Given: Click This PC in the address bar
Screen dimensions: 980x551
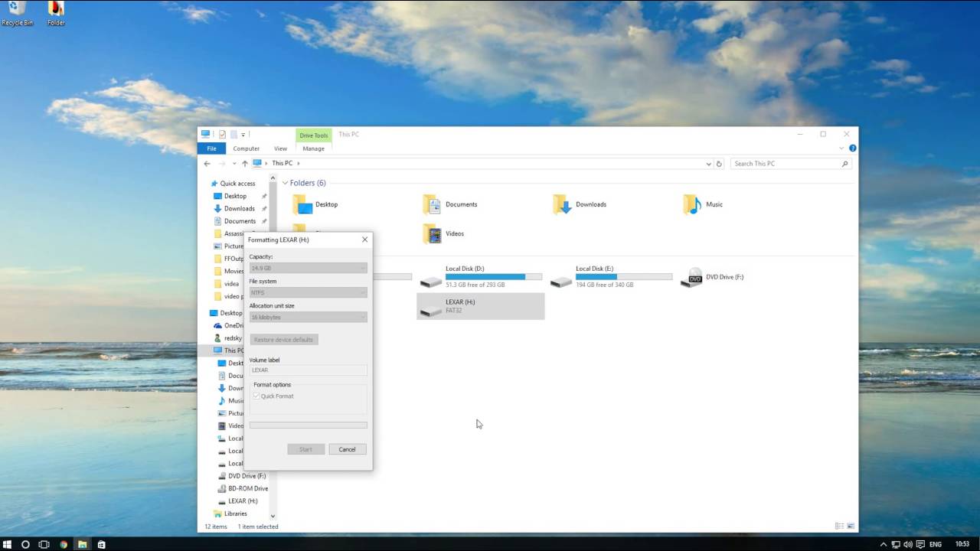Looking at the screenshot, I should pos(283,163).
